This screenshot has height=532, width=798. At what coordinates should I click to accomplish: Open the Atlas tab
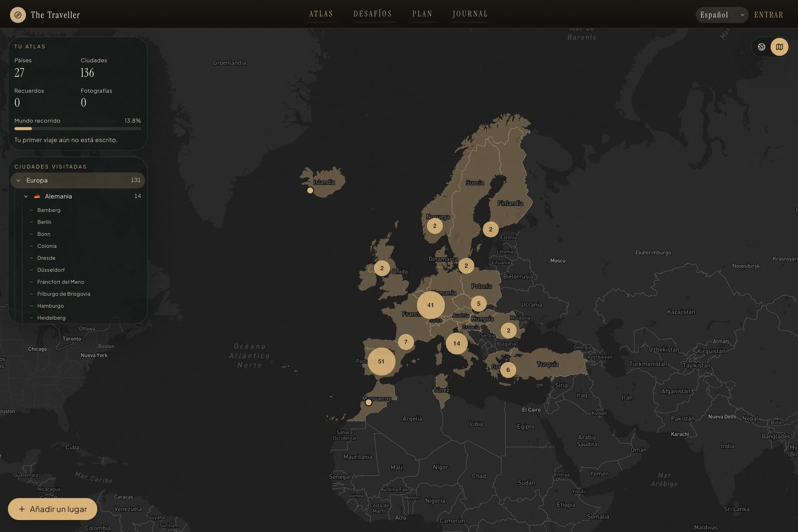[321, 14]
